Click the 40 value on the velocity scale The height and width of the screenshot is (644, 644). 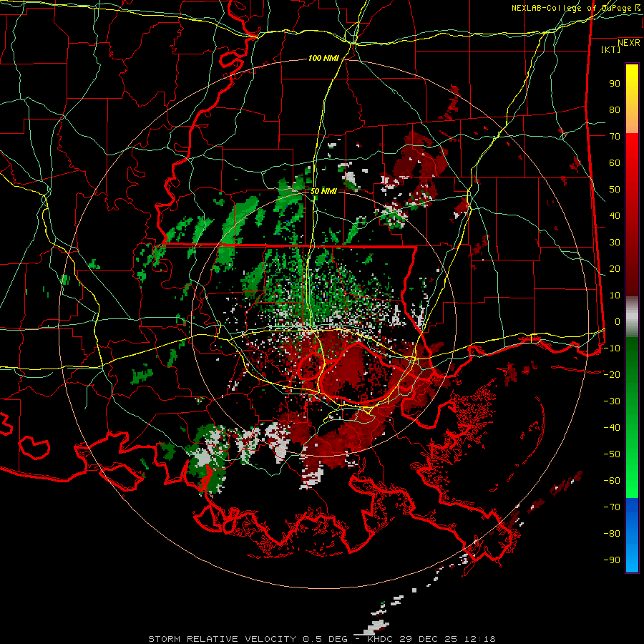(x=615, y=215)
